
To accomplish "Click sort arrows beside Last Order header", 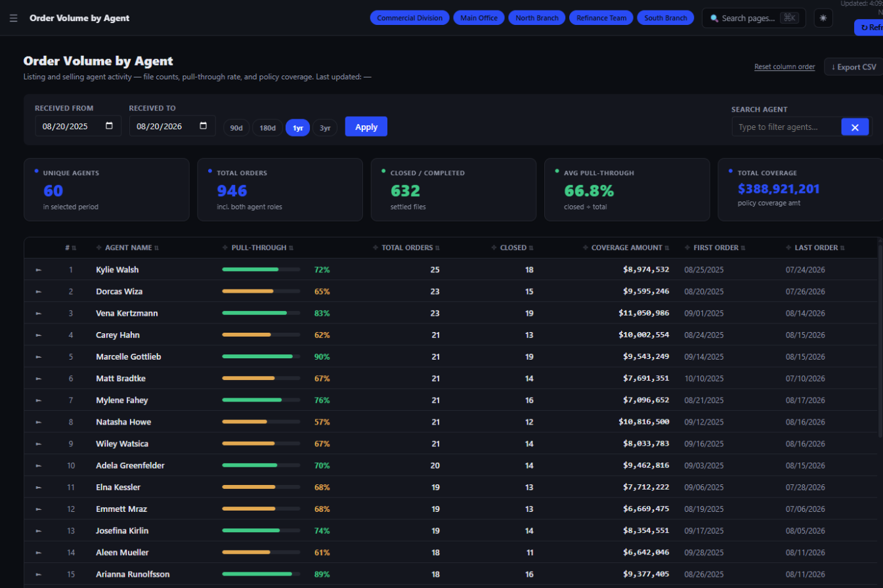I will (x=842, y=248).
